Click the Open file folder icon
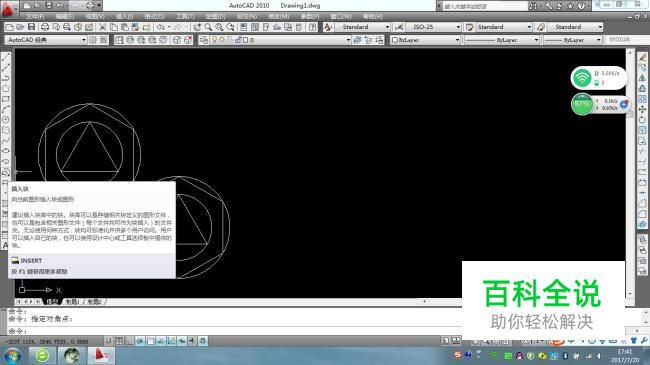The height and width of the screenshot is (365, 650). tap(20, 27)
